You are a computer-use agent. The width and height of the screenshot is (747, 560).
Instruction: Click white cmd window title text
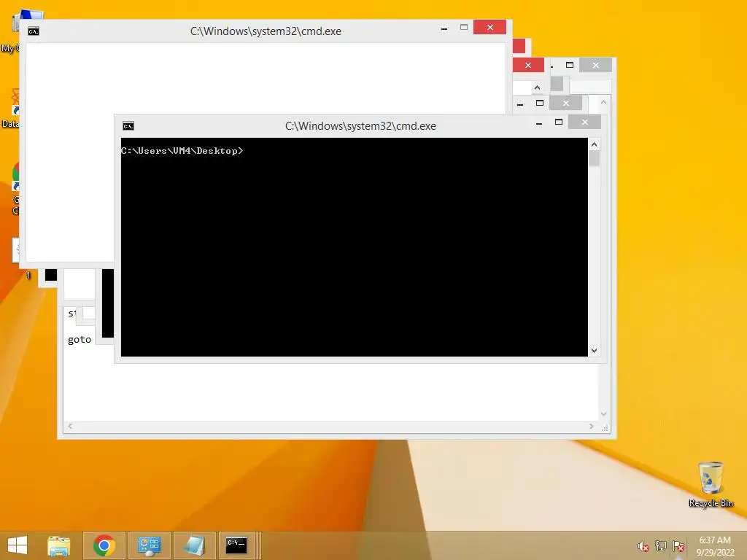point(266,31)
